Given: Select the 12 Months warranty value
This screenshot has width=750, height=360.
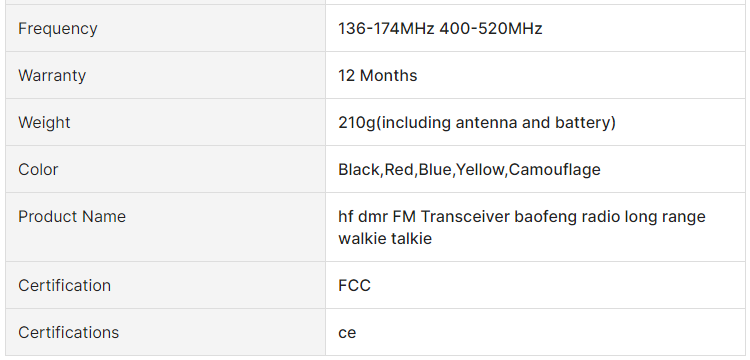Looking at the screenshot, I should [x=377, y=76].
